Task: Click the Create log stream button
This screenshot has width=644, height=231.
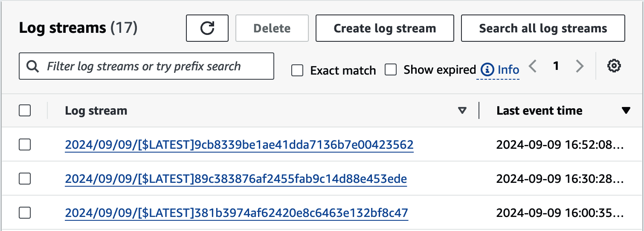Action: [x=385, y=28]
